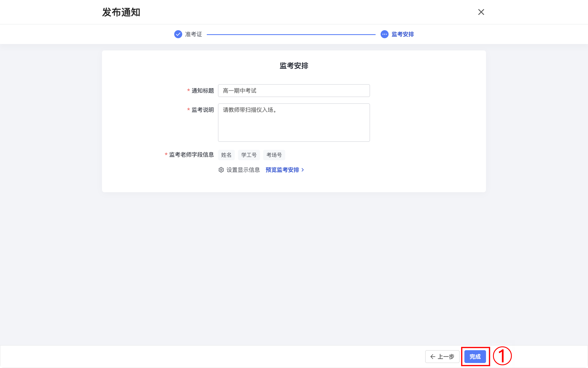This screenshot has height=368, width=588.
Task: Go back with 上一步 button
Action: pyautogui.click(x=442, y=357)
